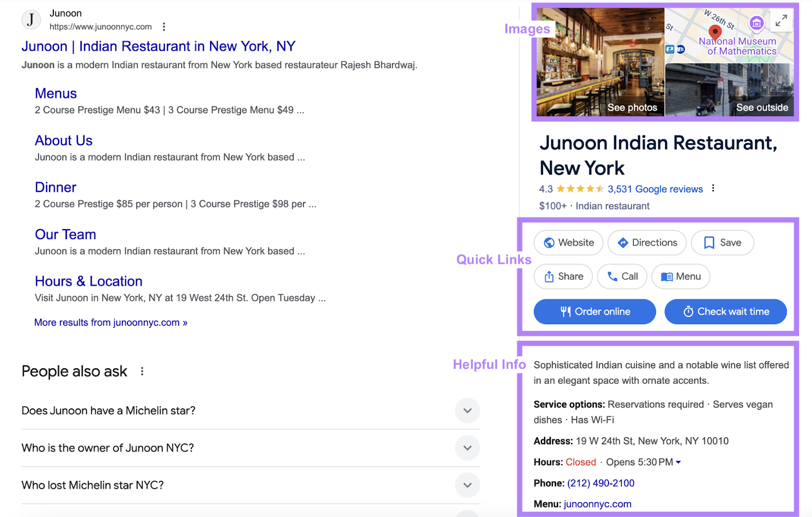Open the Order online button
Image resolution: width=812 pixels, height=517 pixels.
coord(594,312)
